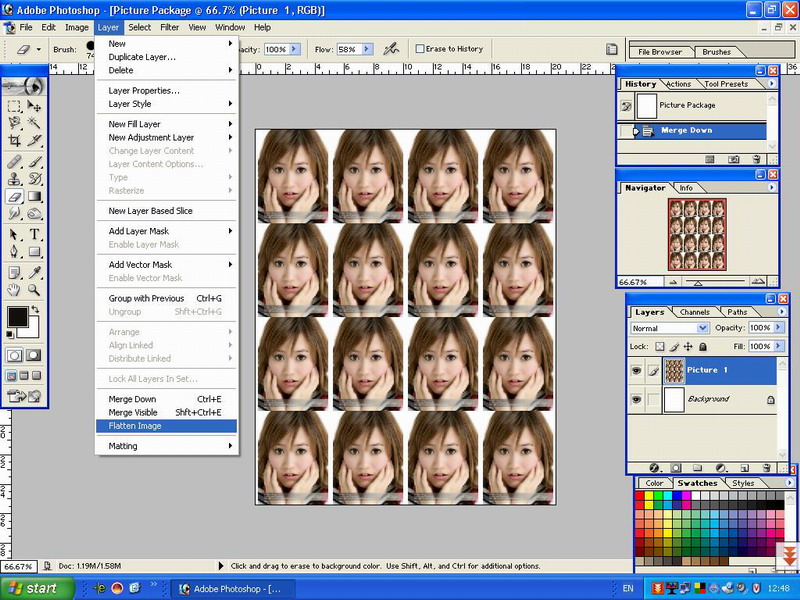
Task: Toggle visibility of the Background layer
Action: click(636, 399)
